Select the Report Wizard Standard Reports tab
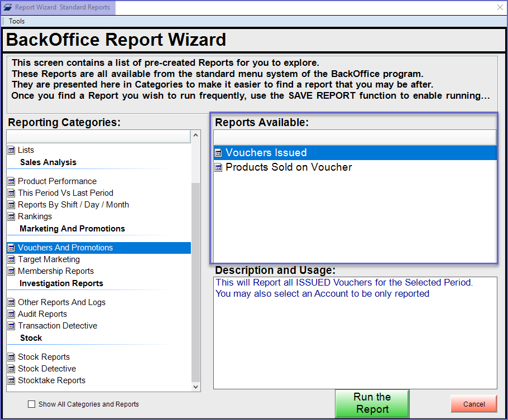Screen dimensions: 508x420 point(59,7)
